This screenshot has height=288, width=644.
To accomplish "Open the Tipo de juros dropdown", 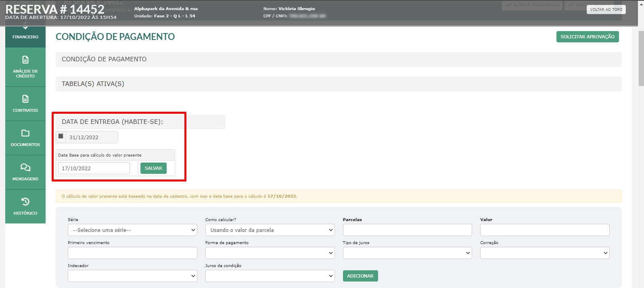I will pyautogui.click(x=408, y=253).
